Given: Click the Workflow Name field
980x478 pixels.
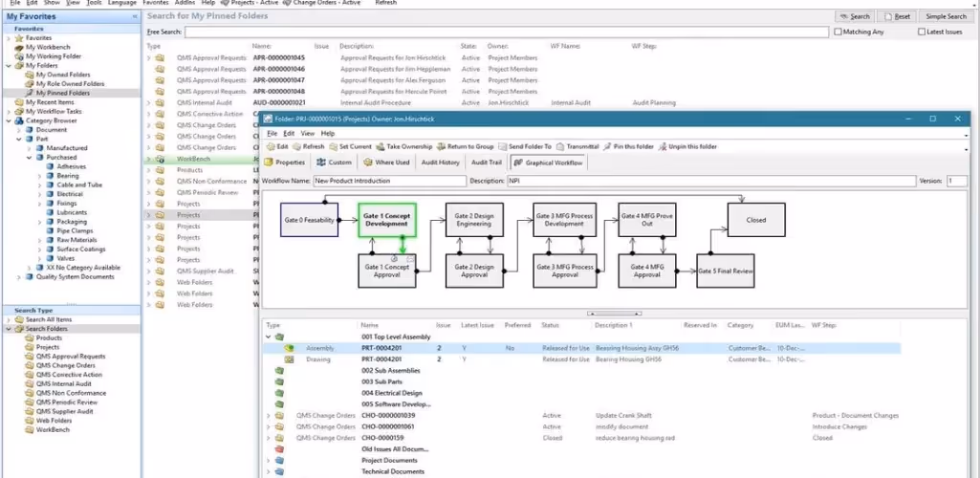Looking at the screenshot, I should pyautogui.click(x=389, y=181).
